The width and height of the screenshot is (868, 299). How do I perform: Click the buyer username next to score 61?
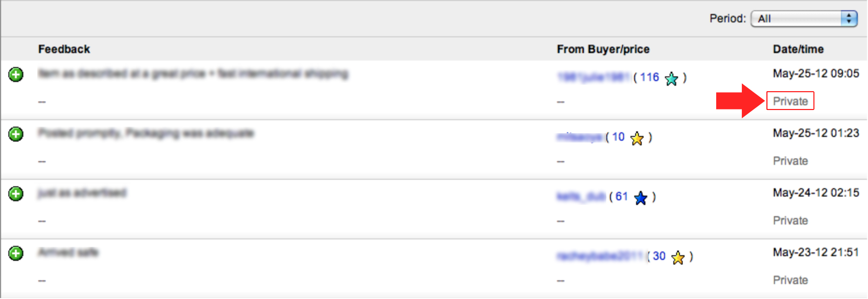click(581, 197)
